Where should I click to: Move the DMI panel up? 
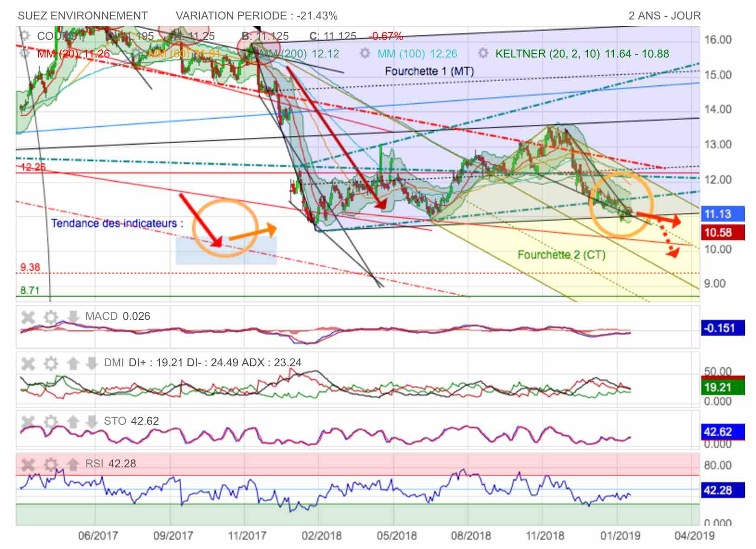(73, 363)
